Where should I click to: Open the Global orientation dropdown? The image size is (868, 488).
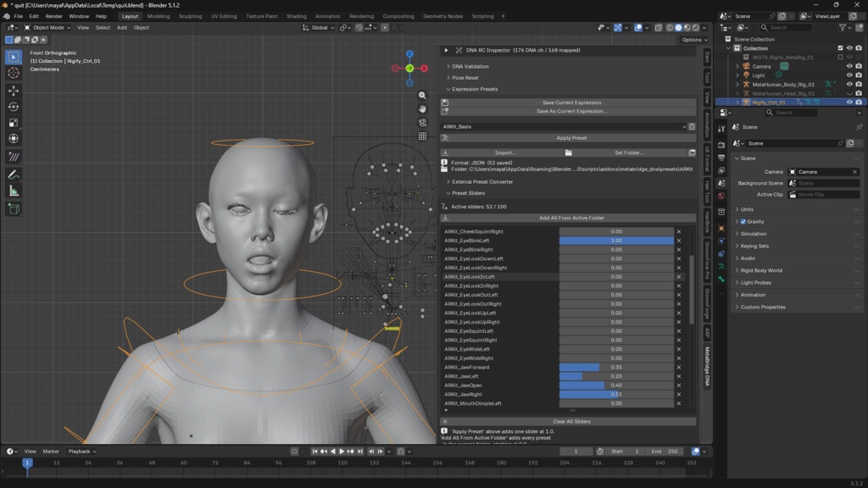coord(319,28)
